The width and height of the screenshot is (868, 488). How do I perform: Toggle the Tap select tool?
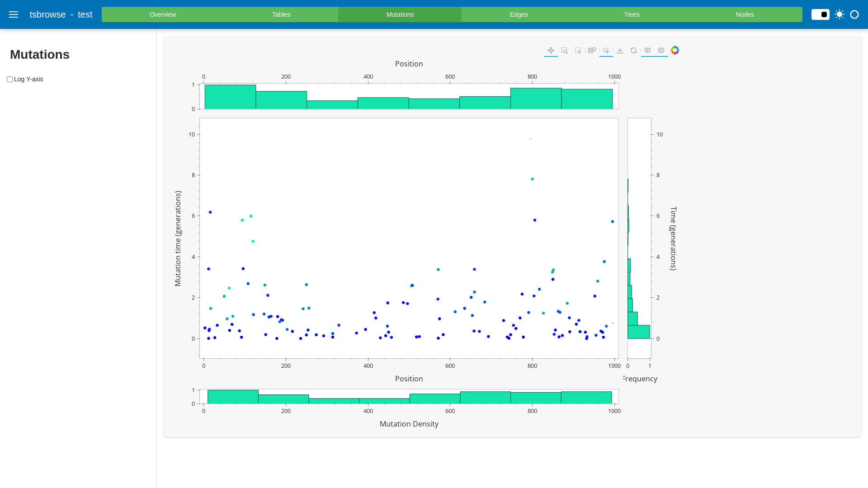coord(606,51)
